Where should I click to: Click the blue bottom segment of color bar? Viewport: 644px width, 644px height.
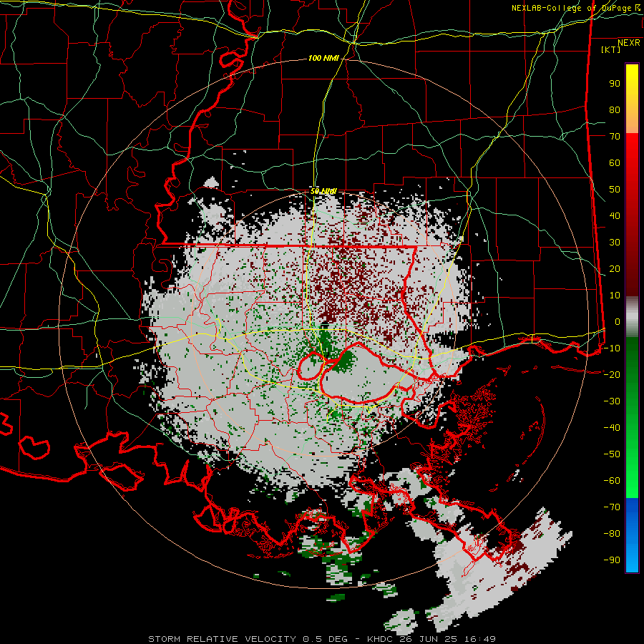(x=632, y=535)
